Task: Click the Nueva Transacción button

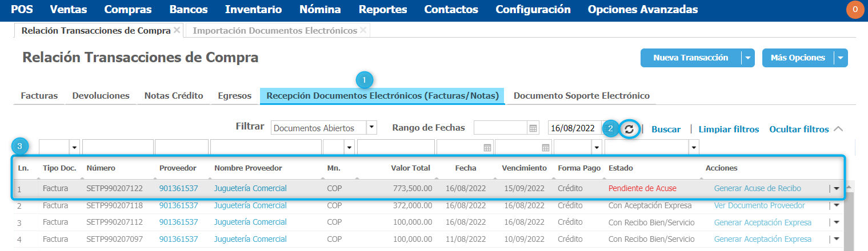Action: 690,58
